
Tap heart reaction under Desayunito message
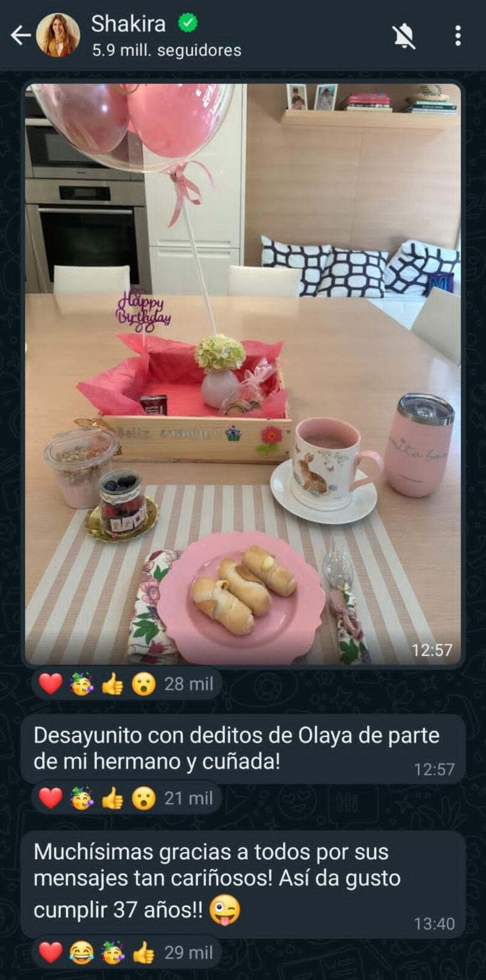[x=50, y=798]
